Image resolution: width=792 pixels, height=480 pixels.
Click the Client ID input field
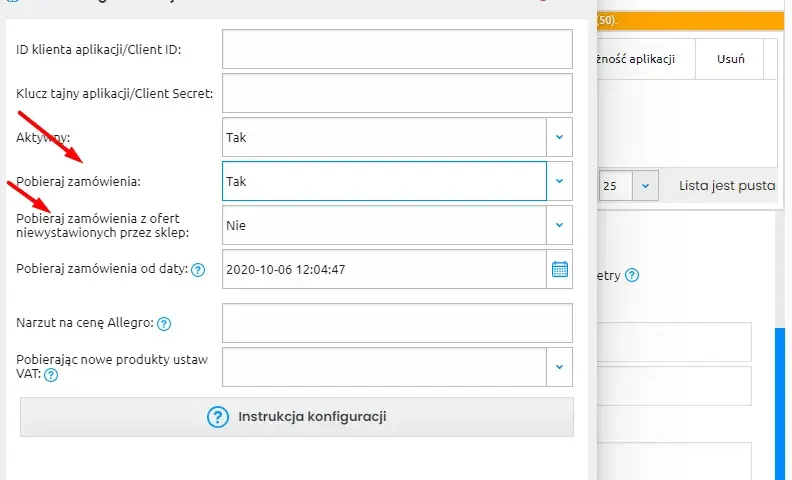(x=397, y=49)
